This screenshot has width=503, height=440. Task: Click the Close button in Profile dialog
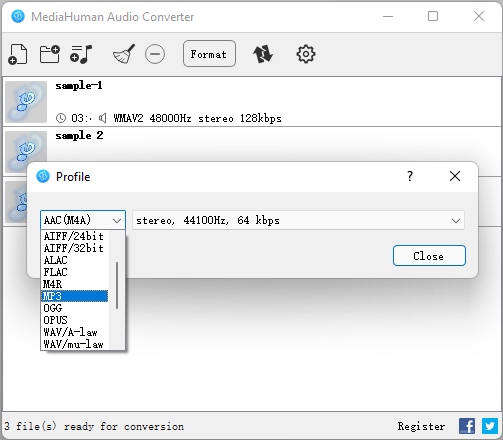coord(429,256)
